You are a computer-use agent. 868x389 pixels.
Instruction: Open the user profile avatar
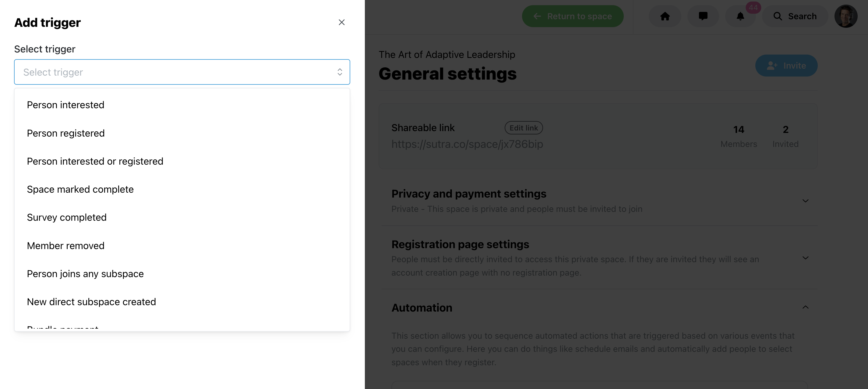845,16
